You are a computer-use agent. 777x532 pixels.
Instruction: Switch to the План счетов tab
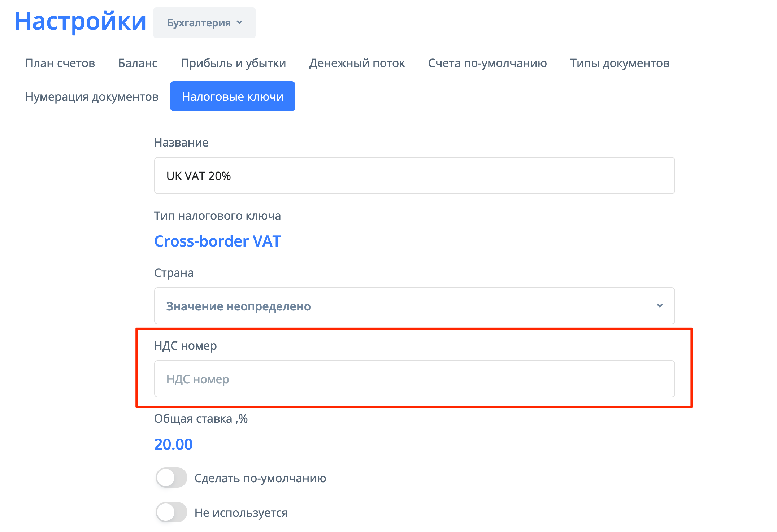pos(60,63)
